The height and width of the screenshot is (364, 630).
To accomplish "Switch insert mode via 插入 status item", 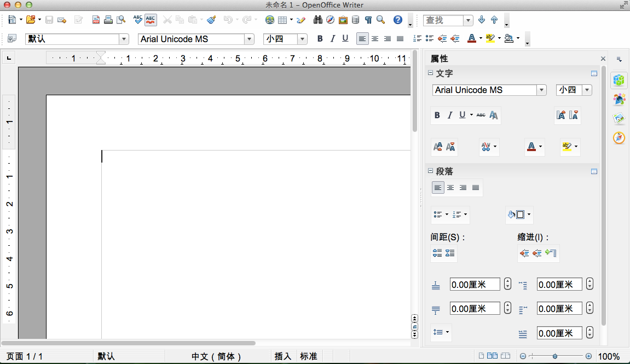I will click(283, 356).
